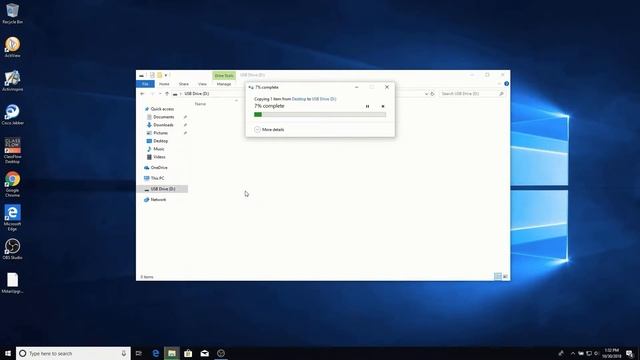Select the file icon below OBS Studio
This screenshot has width=640, height=360.
click(x=12, y=283)
